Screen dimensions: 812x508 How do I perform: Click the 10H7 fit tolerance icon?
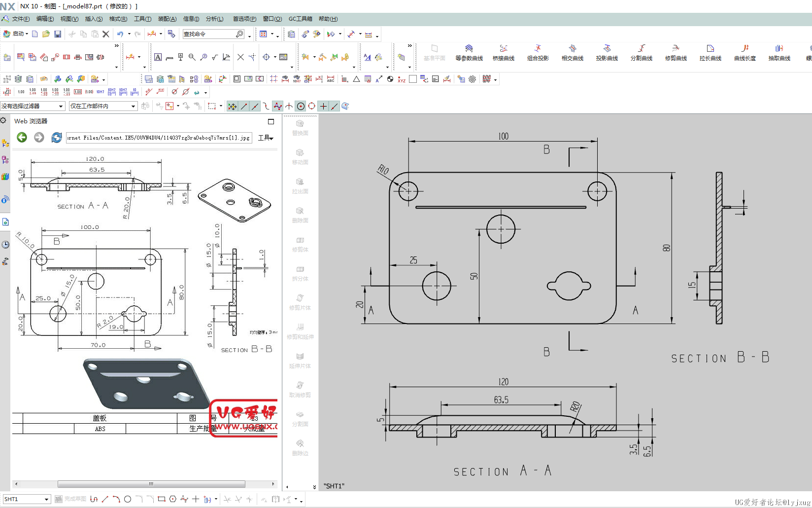[100, 92]
